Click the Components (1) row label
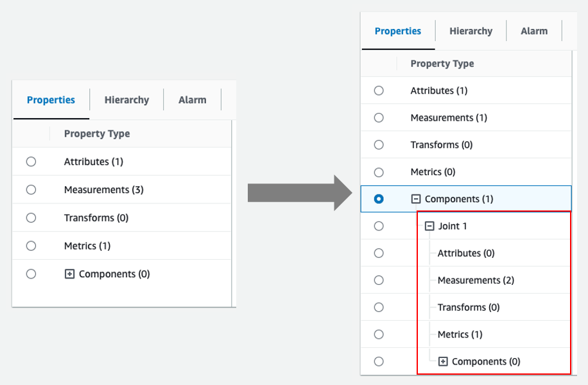This screenshot has height=385, width=588. pos(459,199)
